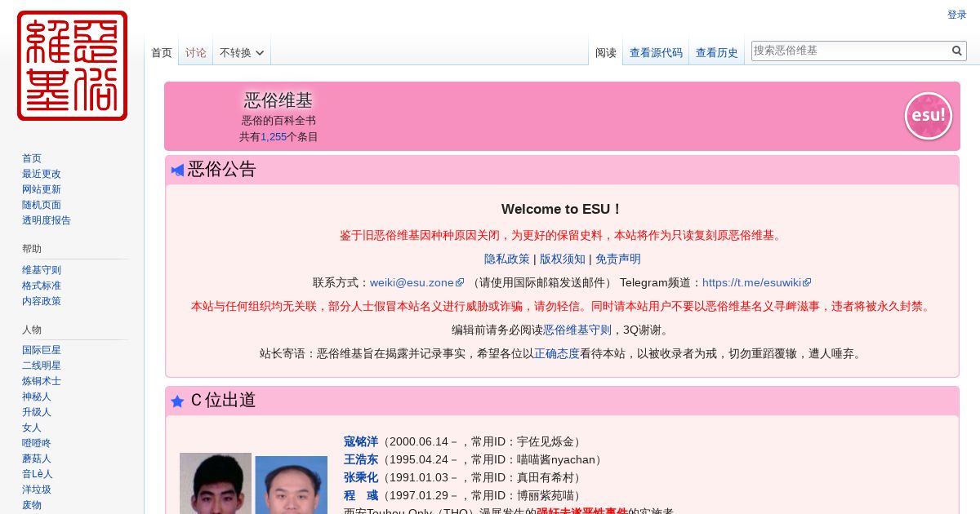
Task: Open the 洋垃圾 category
Action: 37,490
